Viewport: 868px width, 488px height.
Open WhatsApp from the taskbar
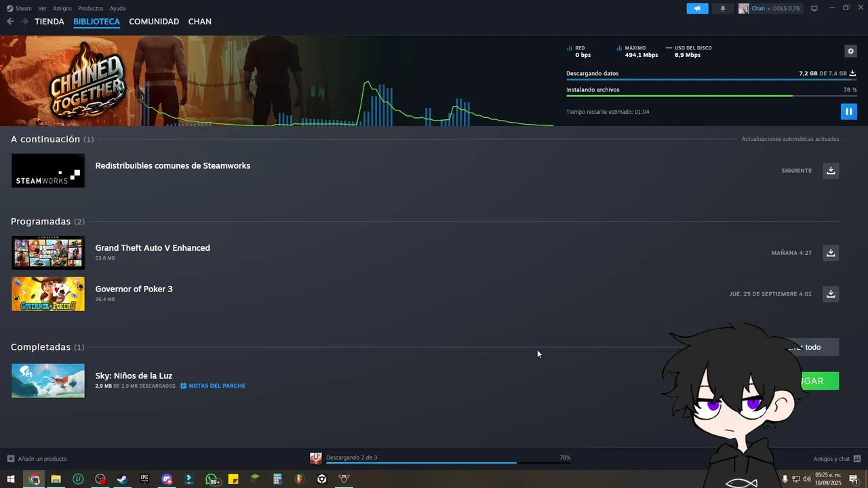212,479
